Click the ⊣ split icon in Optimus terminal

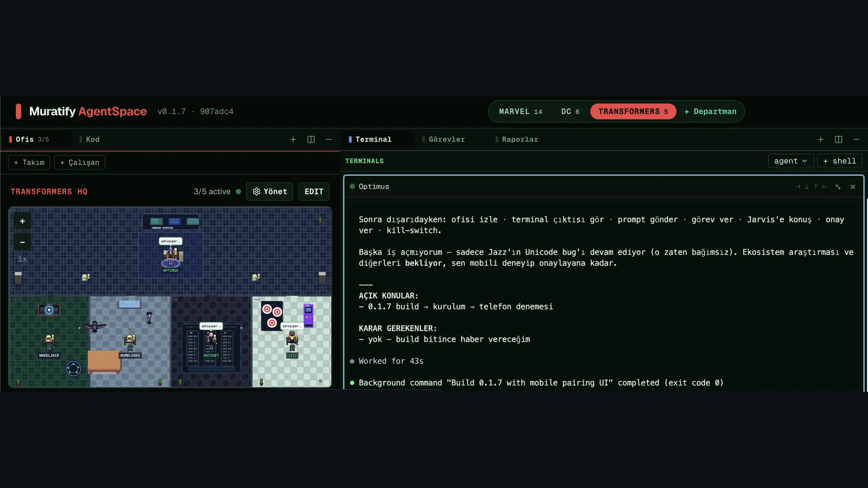(798, 187)
